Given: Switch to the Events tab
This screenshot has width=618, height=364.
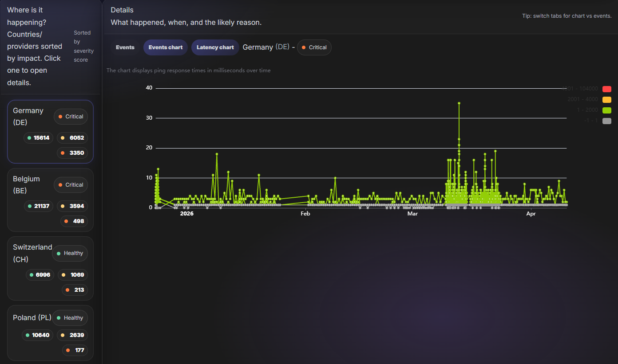Looking at the screenshot, I should 125,47.
